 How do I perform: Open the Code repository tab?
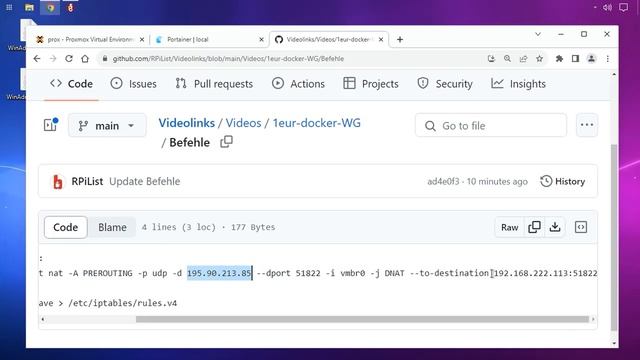click(x=71, y=84)
